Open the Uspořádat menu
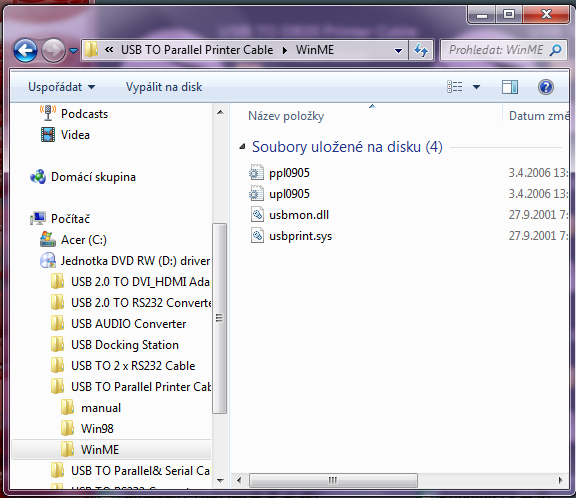576x498 pixels. click(x=61, y=87)
